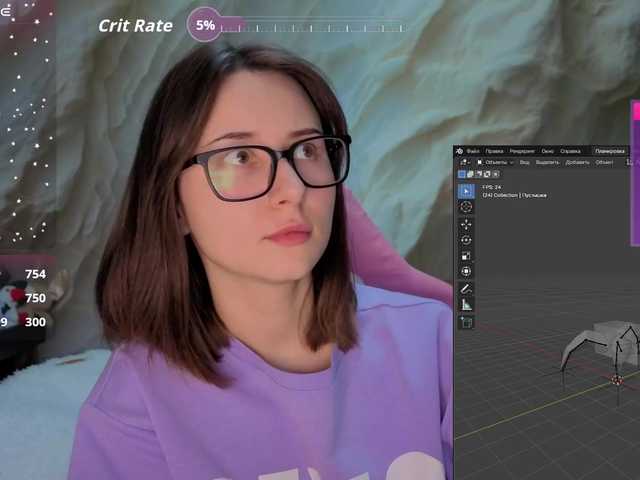
Task: Toggle the extend selection mode button
Action: [471, 174]
